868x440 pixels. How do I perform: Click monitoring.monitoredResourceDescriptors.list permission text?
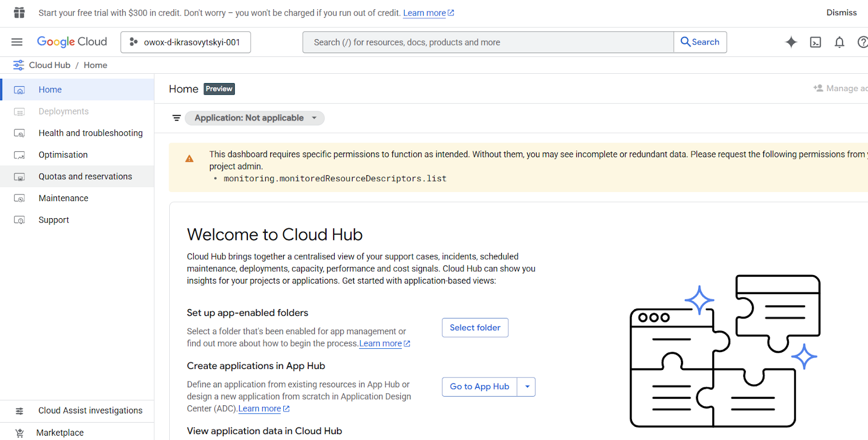pos(335,178)
